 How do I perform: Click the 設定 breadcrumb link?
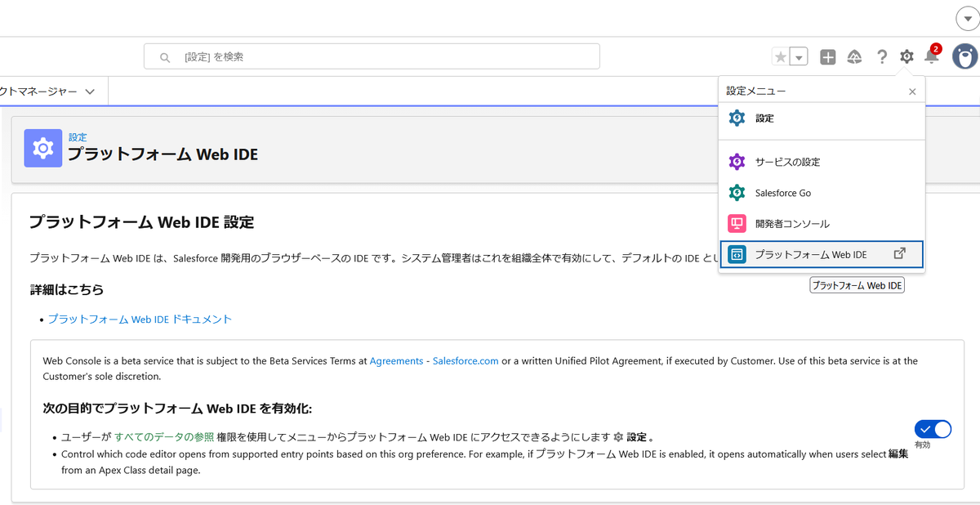pyautogui.click(x=78, y=137)
